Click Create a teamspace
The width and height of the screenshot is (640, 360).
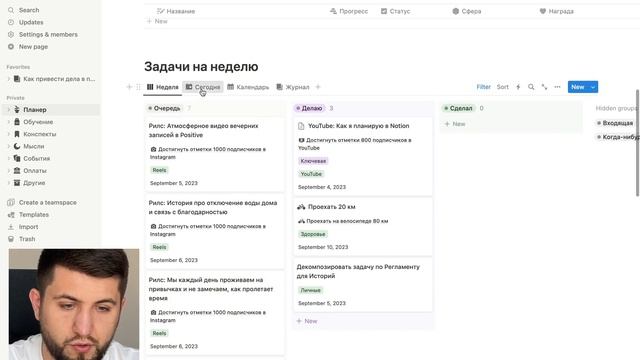click(47, 202)
